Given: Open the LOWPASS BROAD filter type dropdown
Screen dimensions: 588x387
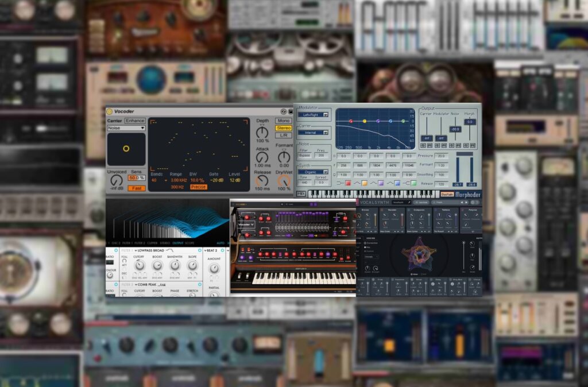Looking at the screenshot, I should pyautogui.click(x=149, y=250).
